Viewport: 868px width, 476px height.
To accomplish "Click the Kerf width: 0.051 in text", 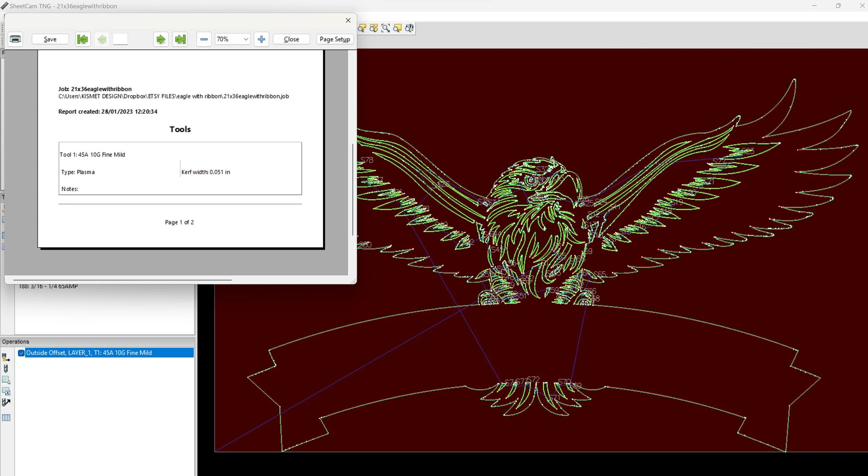I will pos(206,172).
